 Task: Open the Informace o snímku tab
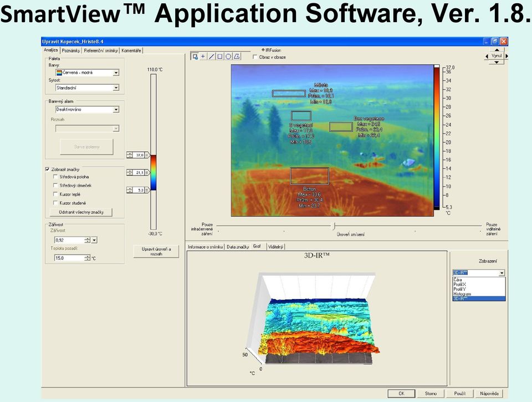(205, 247)
